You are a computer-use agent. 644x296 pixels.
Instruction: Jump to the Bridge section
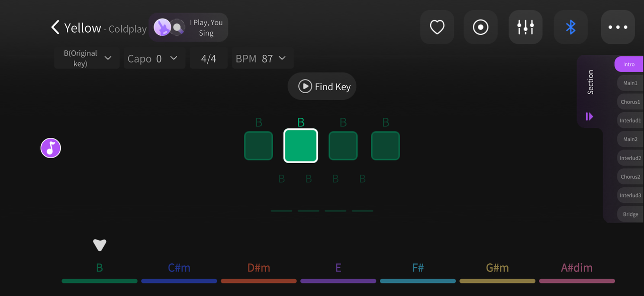(630, 214)
